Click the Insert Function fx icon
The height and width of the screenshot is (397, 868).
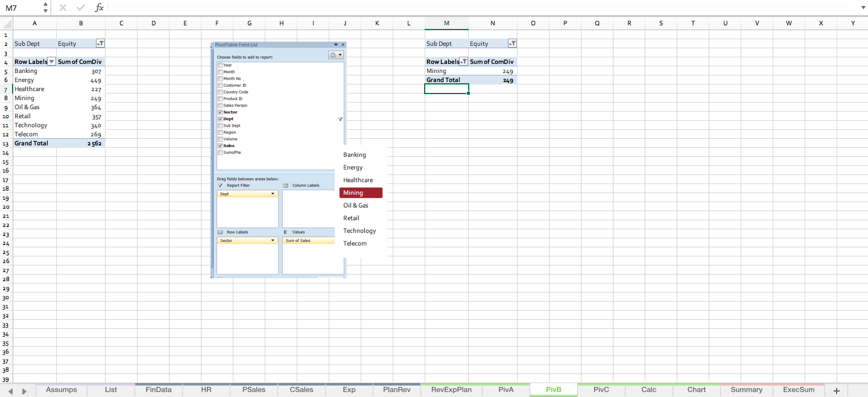point(100,7)
